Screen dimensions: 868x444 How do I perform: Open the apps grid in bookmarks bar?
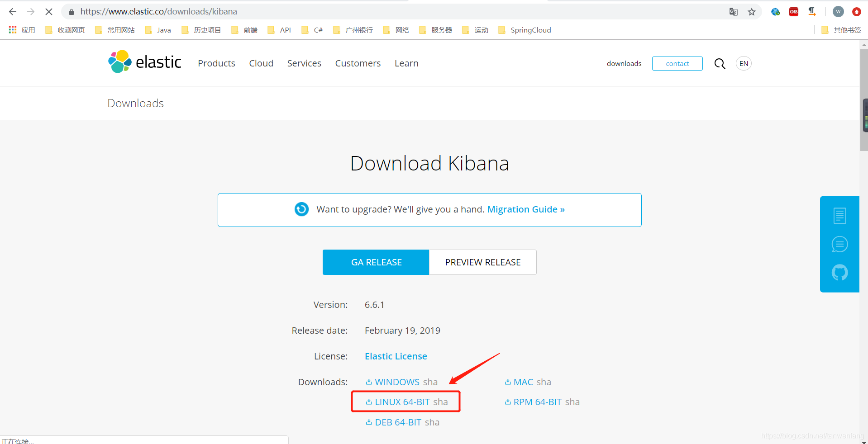click(x=13, y=30)
